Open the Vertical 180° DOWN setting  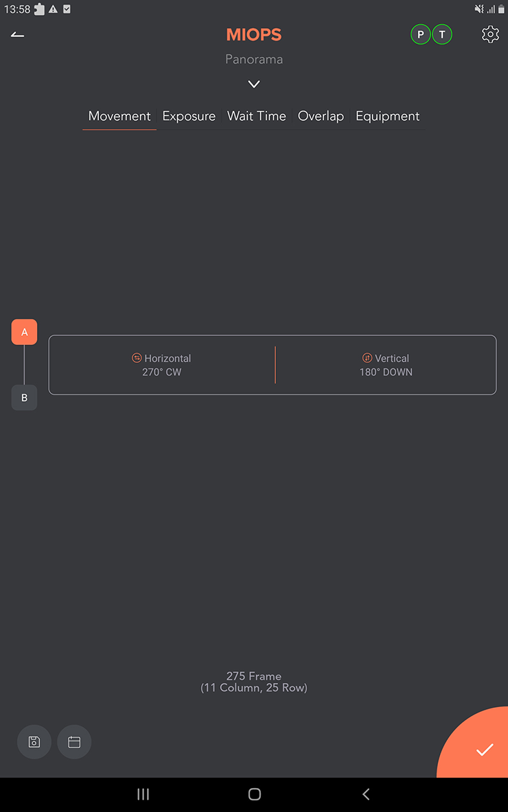(386, 365)
